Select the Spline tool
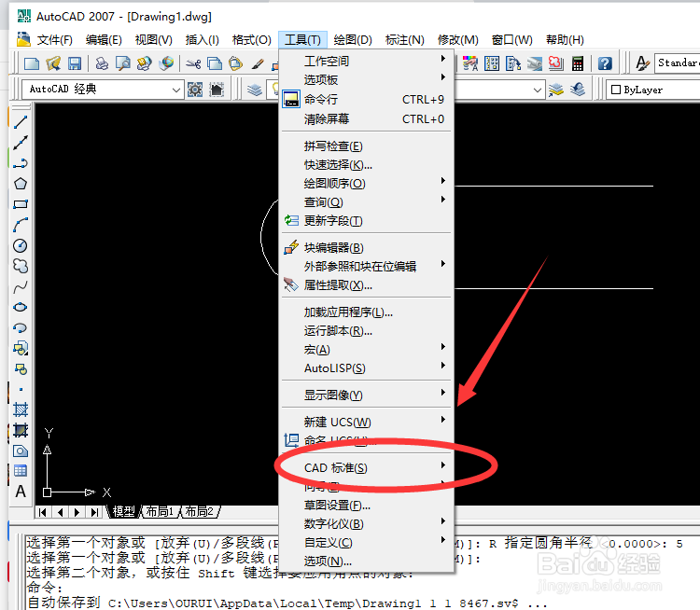 [21, 287]
